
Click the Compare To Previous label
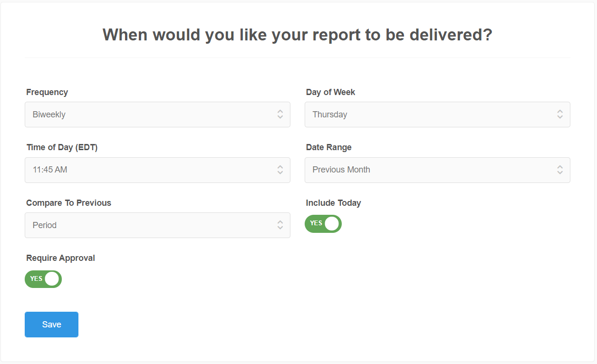[68, 203]
